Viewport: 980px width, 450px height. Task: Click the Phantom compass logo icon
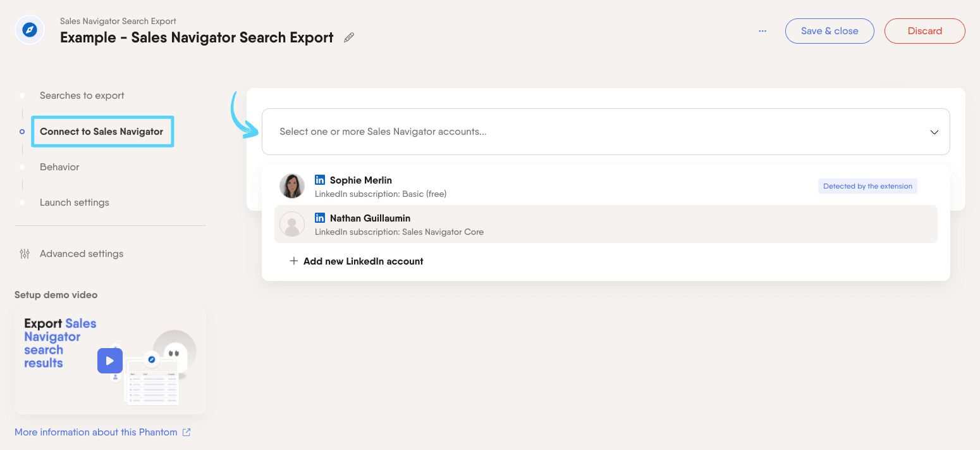tap(30, 30)
